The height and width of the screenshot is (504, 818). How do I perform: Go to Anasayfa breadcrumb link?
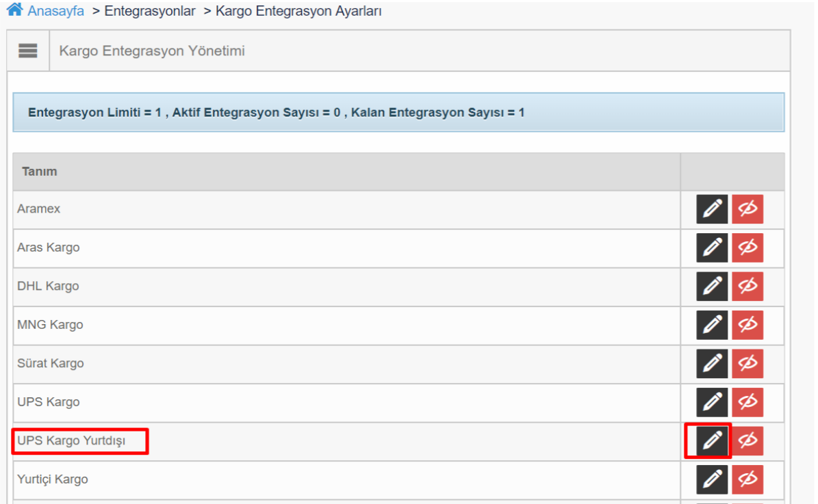(x=55, y=11)
